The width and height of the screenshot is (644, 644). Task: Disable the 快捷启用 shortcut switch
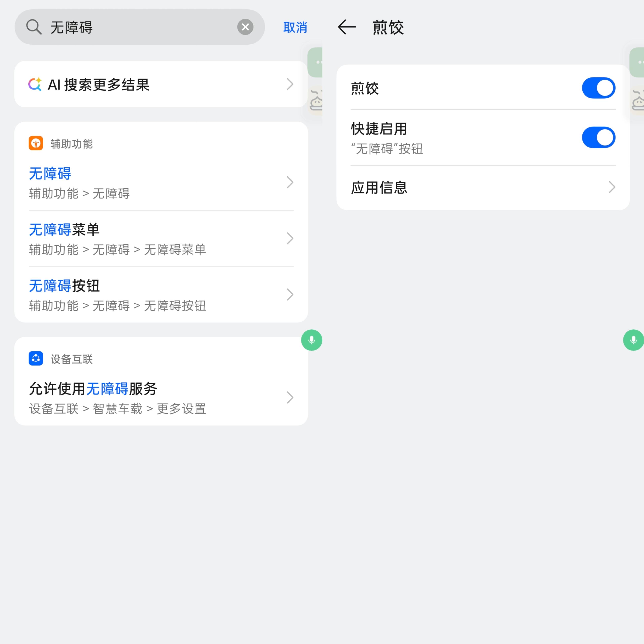point(598,137)
